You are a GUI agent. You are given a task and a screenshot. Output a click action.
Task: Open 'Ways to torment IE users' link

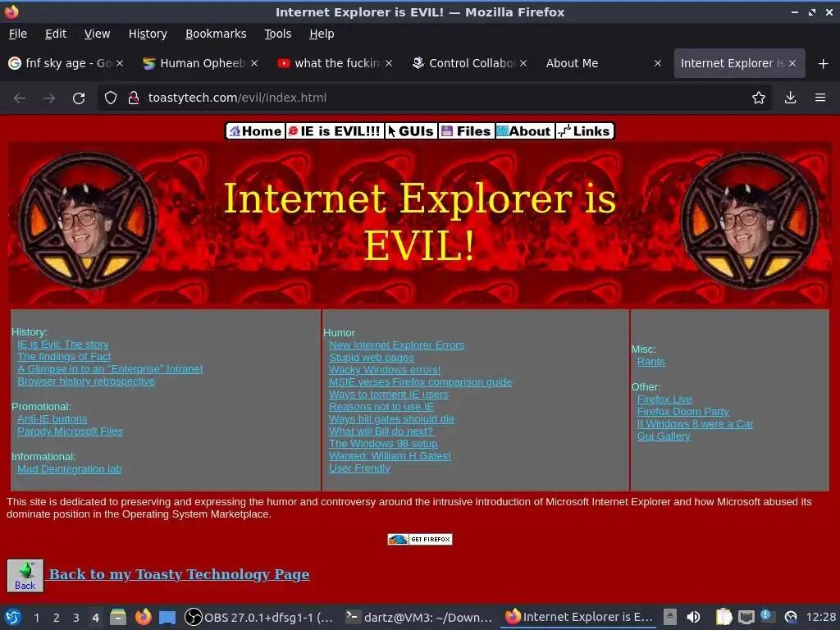(x=388, y=395)
